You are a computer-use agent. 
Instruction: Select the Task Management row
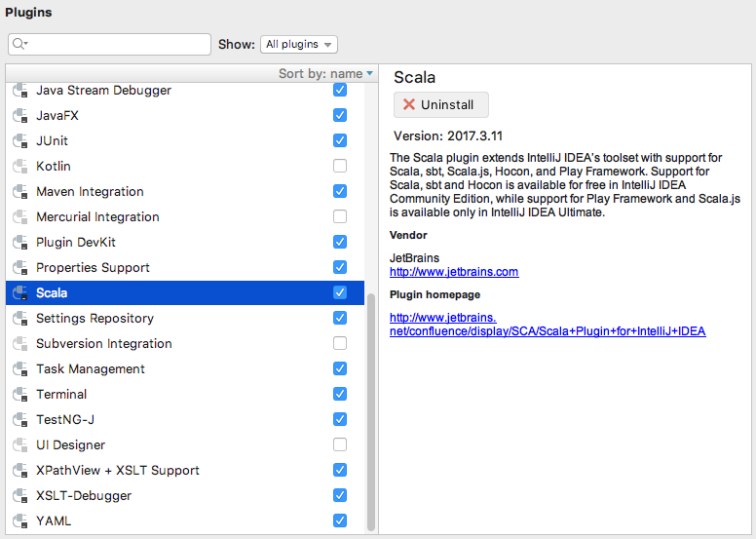pyautogui.click(x=185, y=368)
